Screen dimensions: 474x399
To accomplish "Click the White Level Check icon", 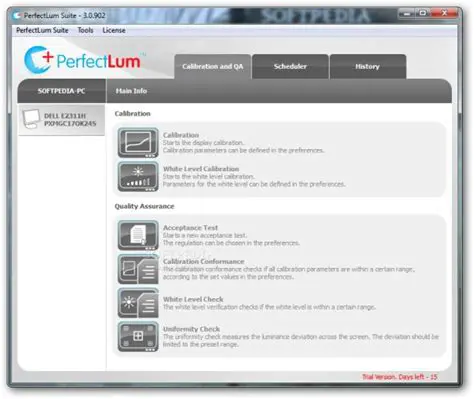I will coord(138,303).
